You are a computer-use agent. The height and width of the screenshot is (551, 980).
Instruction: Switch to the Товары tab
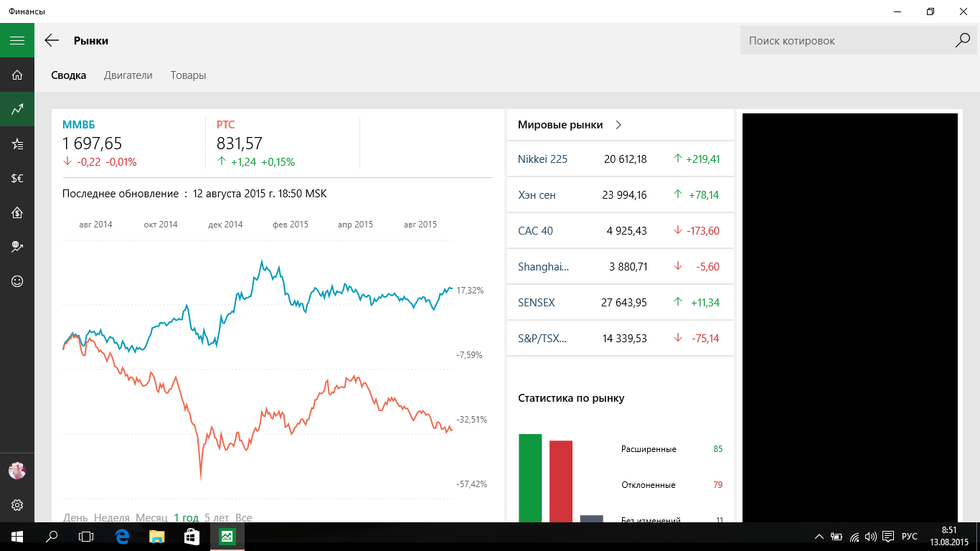(x=188, y=75)
